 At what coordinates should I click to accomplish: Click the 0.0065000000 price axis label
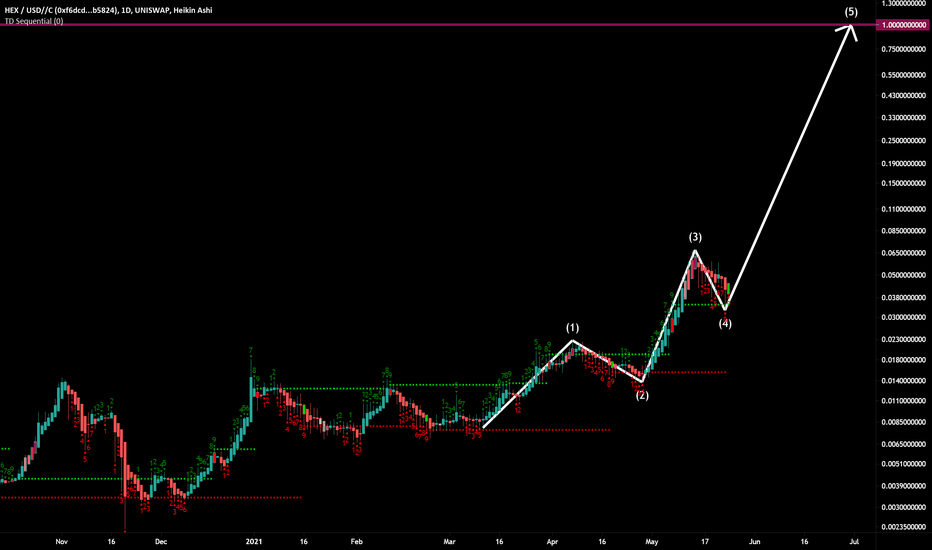click(903, 444)
